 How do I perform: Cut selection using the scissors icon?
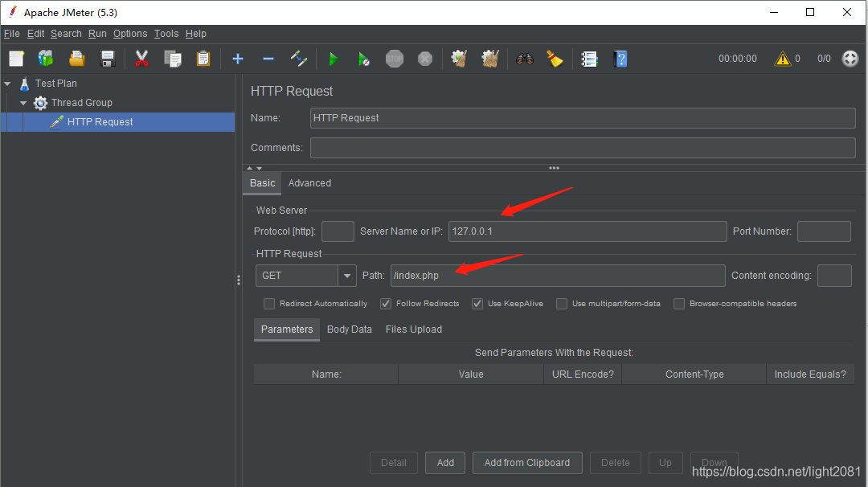[x=141, y=59]
